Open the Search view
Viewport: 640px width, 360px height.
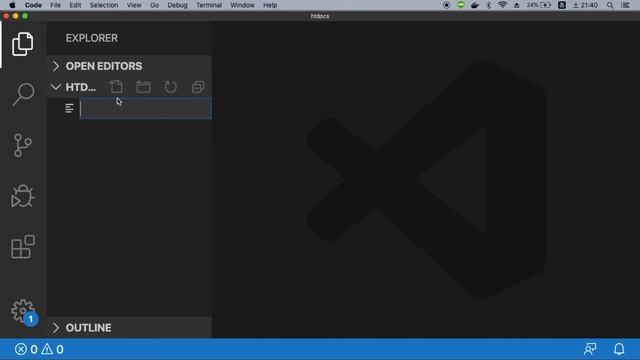click(22, 94)
